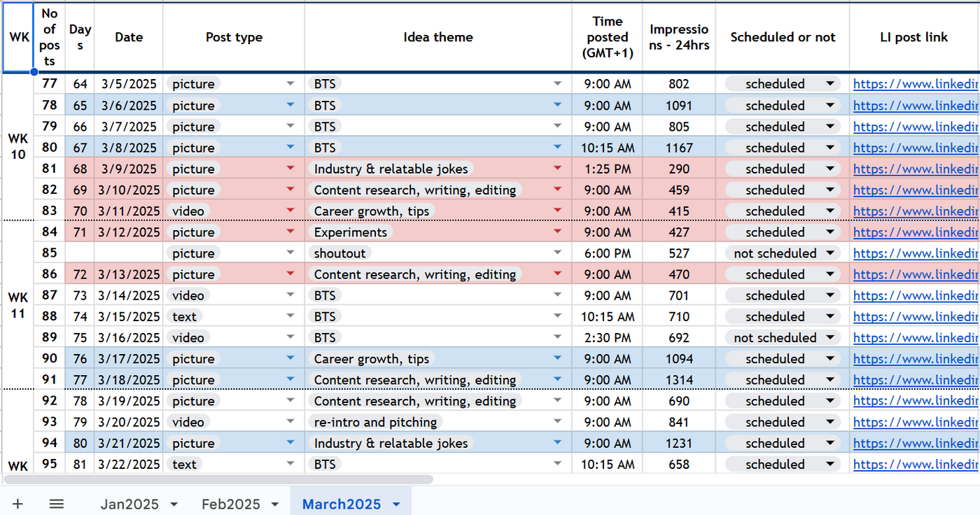Open post type dropdown for 3/11/2025 video row
This screenshot has width=980, height=515.
290,211
